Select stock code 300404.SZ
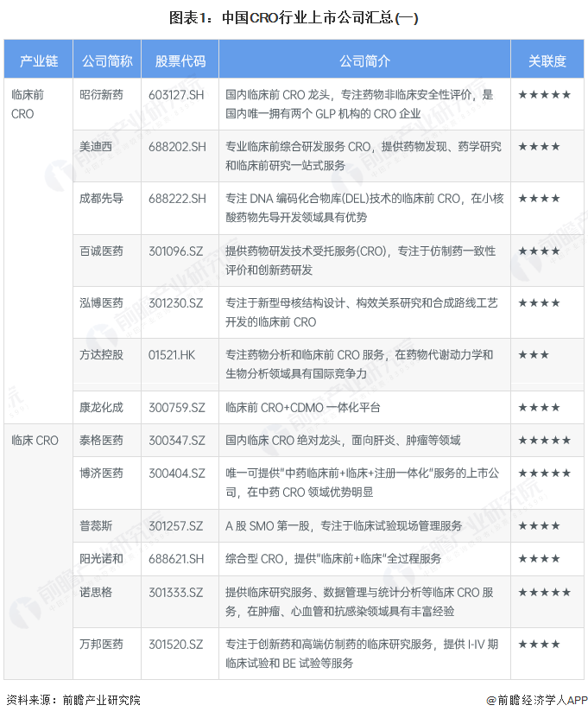This screenshot has height=718, width=588. pos(177,473)
